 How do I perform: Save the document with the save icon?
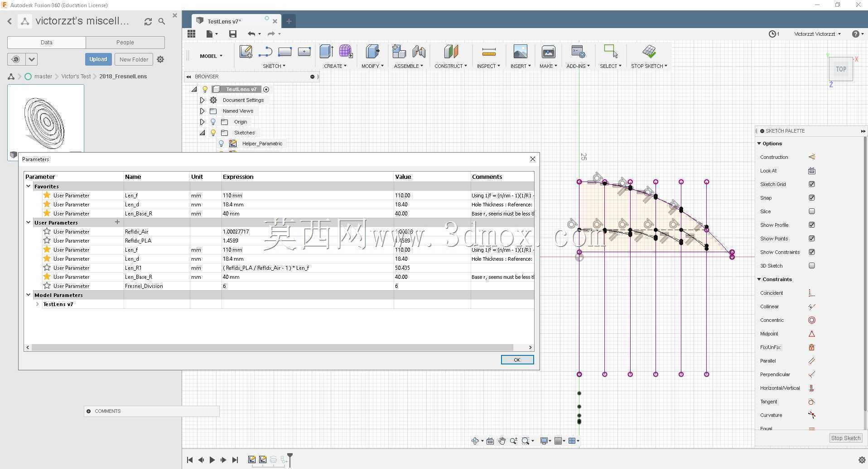(233, 34)
